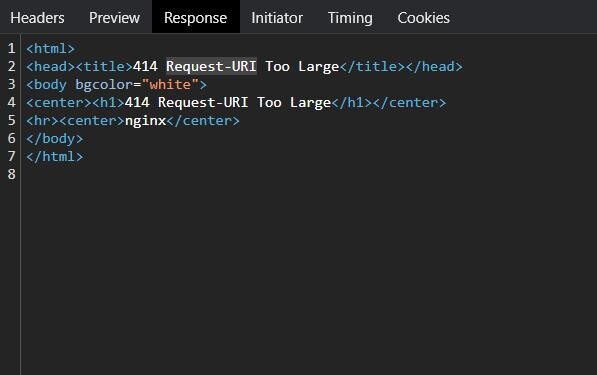Click the 414 text inside the h1 tag

pyautogui.click(x=137, y=102)
